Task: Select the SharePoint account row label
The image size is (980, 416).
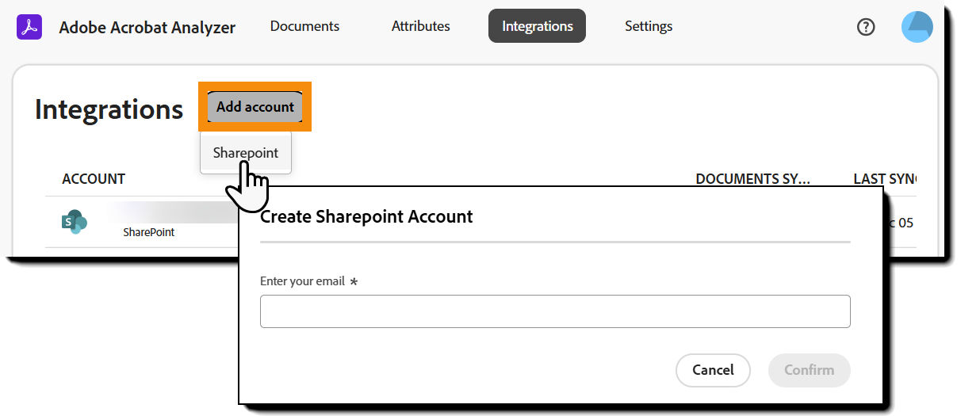Action: [149, 233]
